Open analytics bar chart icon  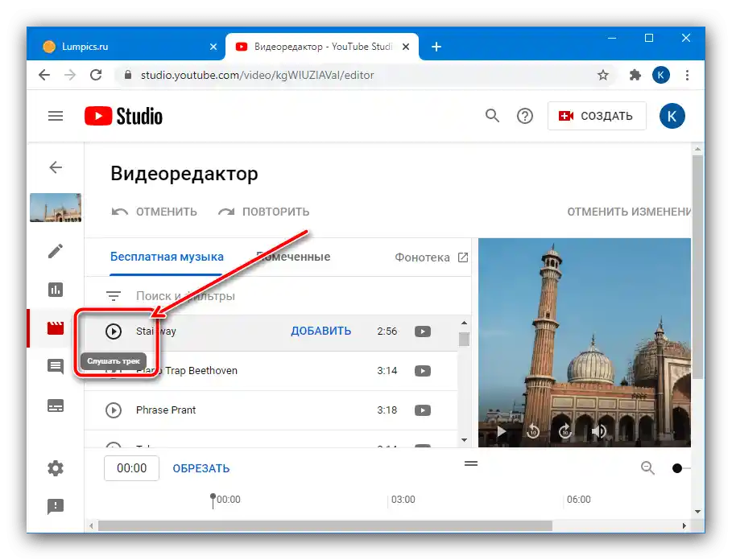coord(56,290)
